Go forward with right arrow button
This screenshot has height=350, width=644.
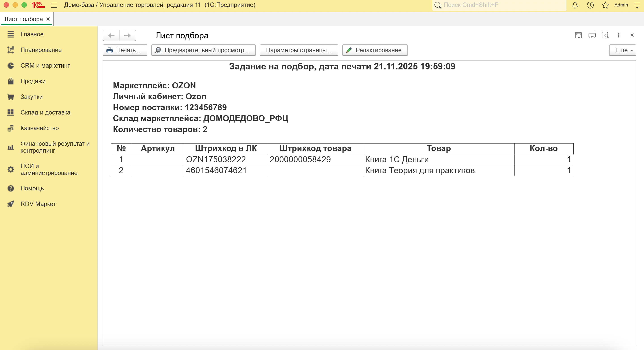click(127, 35)
